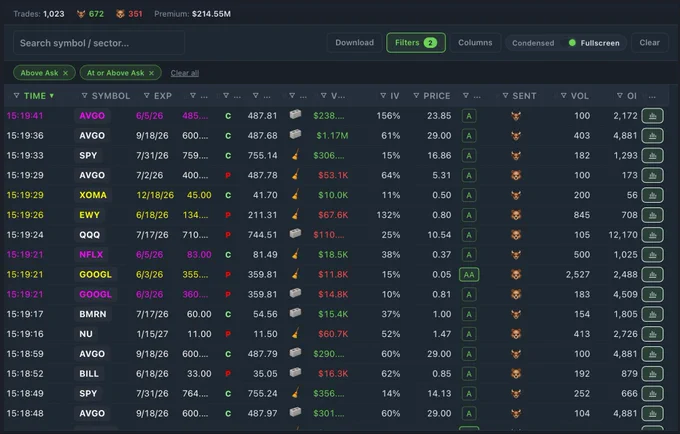Click the $67.6K premium value

(x=333, y=215)
